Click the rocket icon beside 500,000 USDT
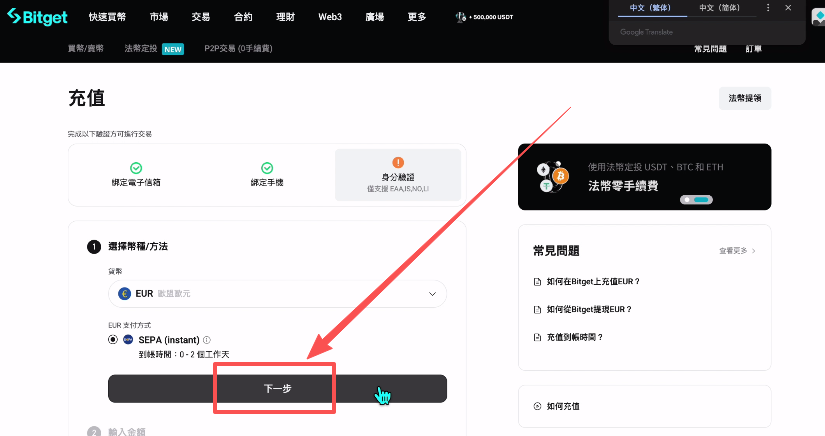825x436 pixels. coord(459,17)
